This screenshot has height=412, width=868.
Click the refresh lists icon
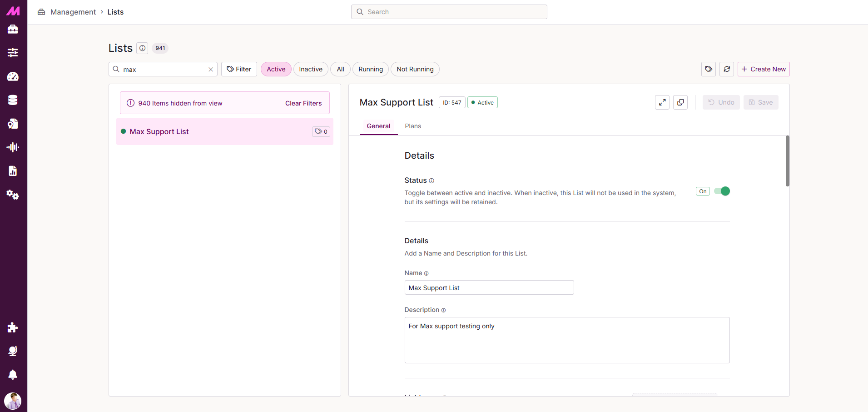[727, 69]
